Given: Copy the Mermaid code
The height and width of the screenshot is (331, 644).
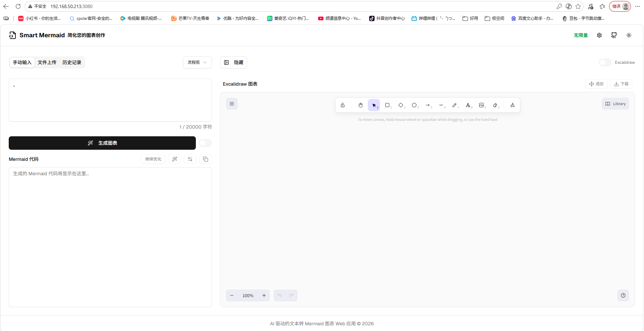Looking at the screenshot, I should click(206, 159).
